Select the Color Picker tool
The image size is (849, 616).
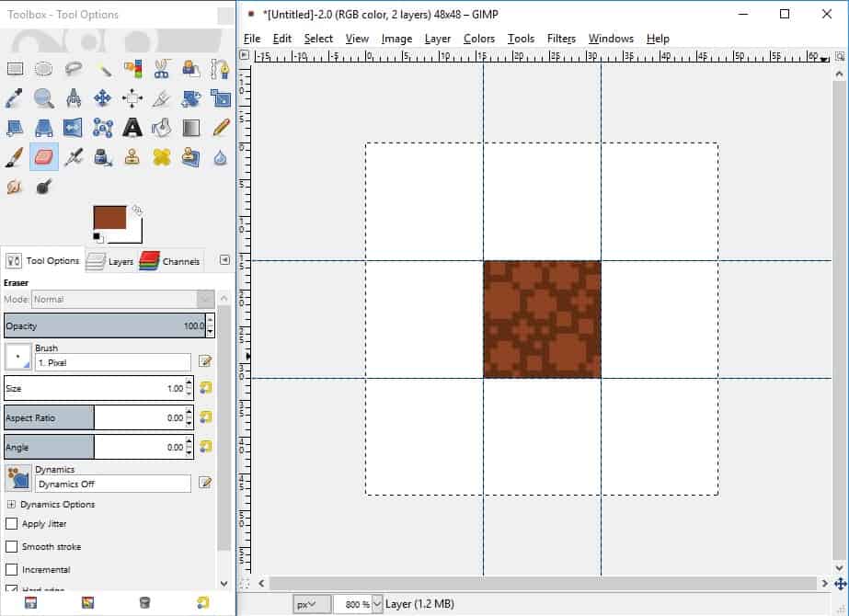[x=15, y=98]
